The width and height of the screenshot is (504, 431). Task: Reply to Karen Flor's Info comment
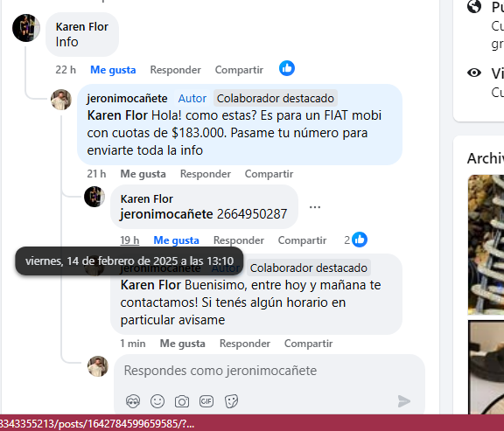pos(176,70)
